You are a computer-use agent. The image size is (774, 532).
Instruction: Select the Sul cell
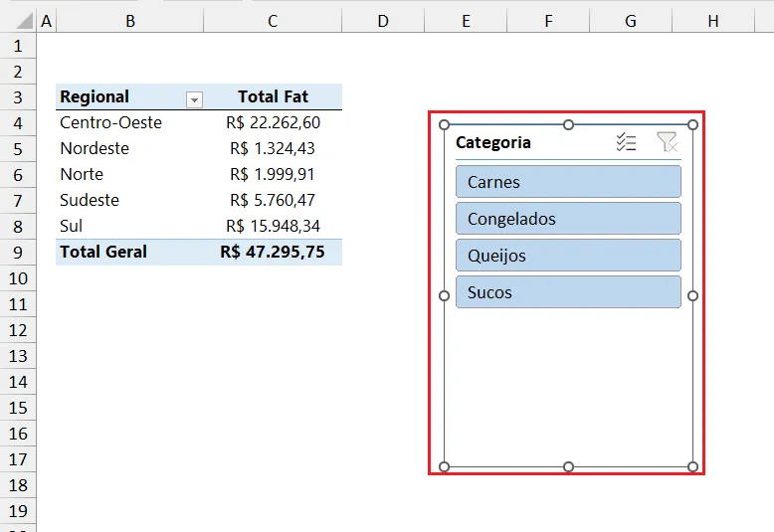(x=129, y=226)
